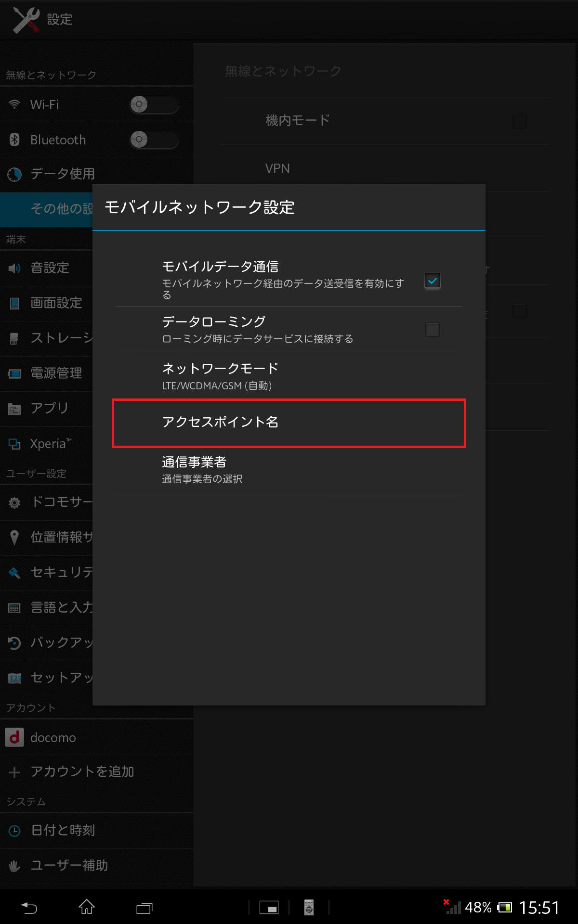578x924 pixels.
Task: Uncheck the モバイルデータ通信 checkbox
Action: coord(433,281)
